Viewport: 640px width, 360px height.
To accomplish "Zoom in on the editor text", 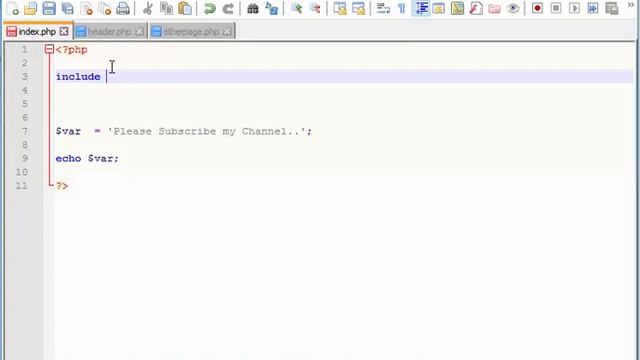I will tap(296, 8).
